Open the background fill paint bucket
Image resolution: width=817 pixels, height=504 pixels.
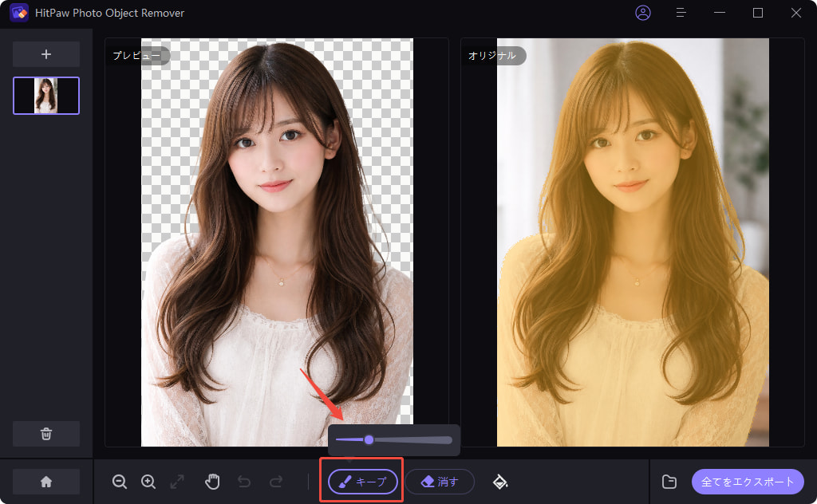[500, 481]
